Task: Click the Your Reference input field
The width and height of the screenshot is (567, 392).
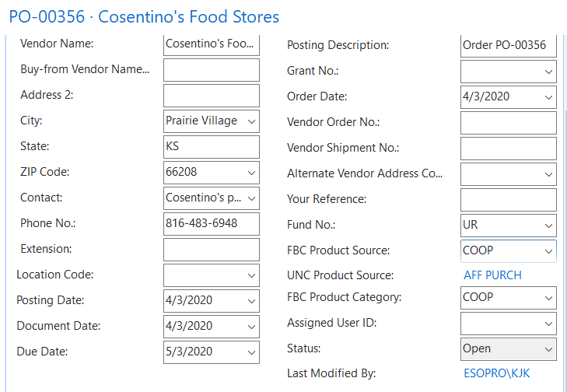Action: tap(508, 200)
